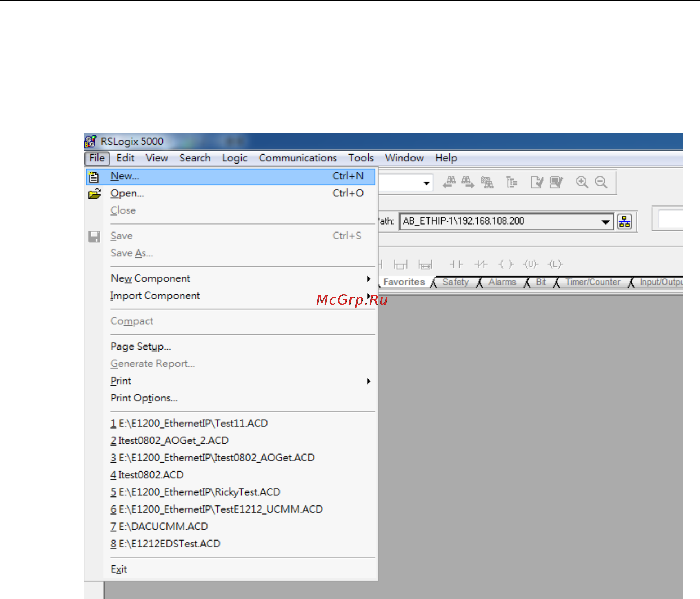Screen dimensions: 700x599
Task: Open the View menu
Action: (157, 158)
